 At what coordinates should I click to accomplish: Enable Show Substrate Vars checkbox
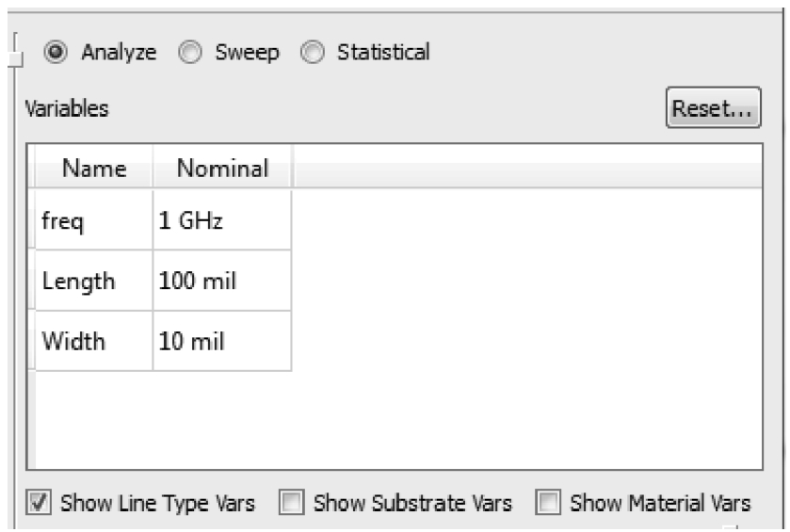point(292,502)
